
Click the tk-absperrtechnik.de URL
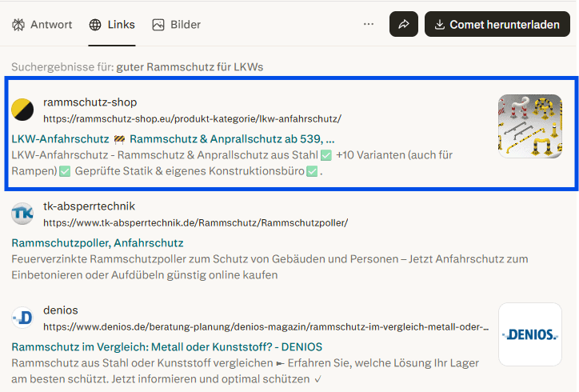pos(195,222)
